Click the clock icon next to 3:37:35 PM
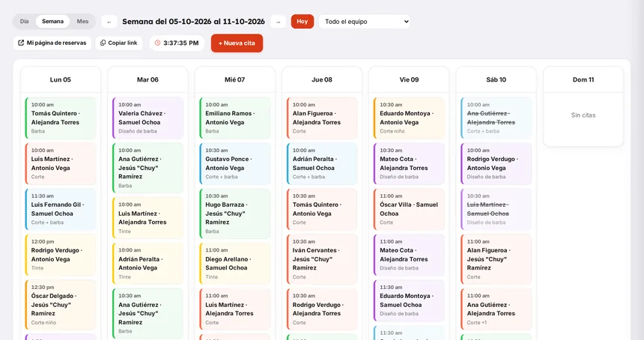 157,43
